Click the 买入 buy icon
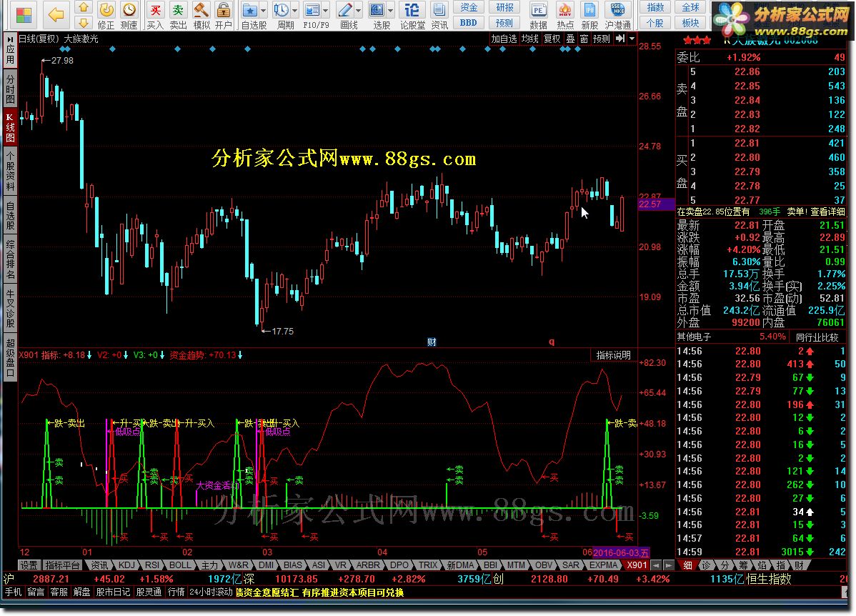 point(155,15)
